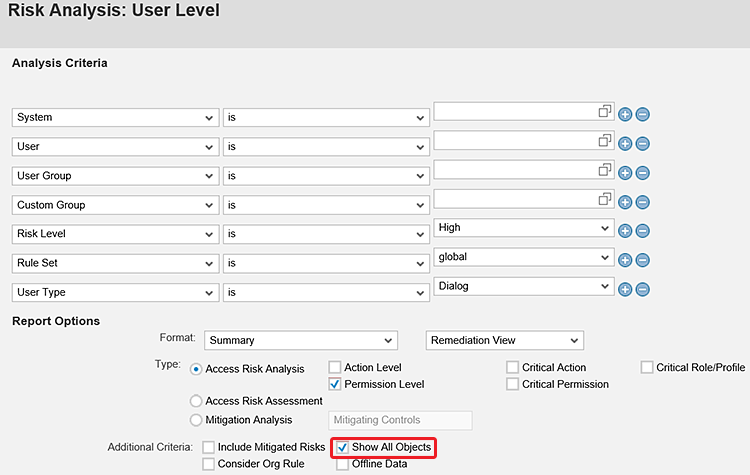Add a row after User Group criteria
Image resolution: width=750 pixels, height=475 pixels.
[x=625, y=173]
